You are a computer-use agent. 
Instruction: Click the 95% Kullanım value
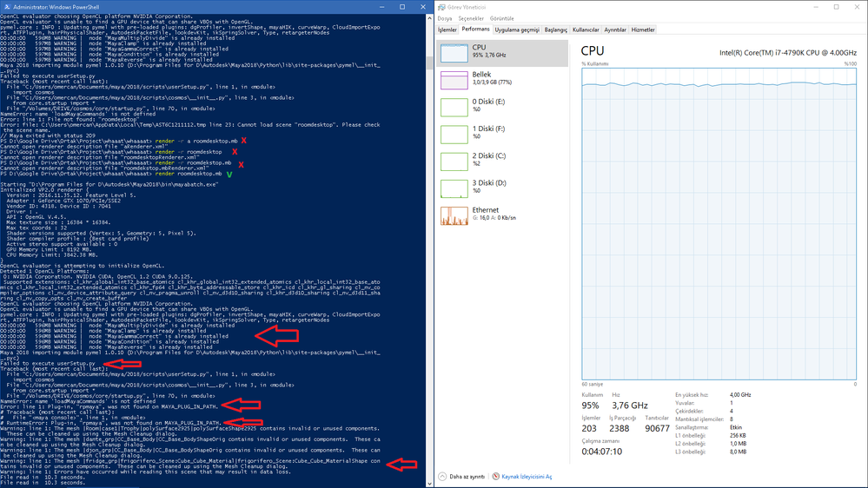590,406
